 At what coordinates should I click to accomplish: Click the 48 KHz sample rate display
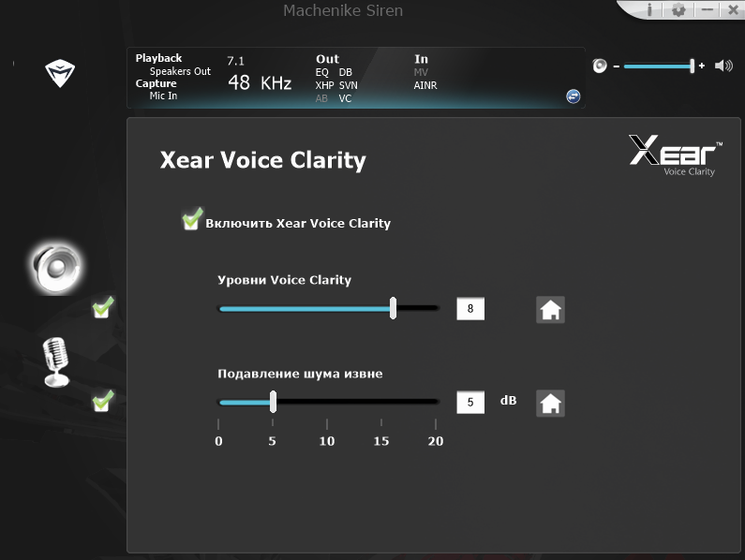click(x=260, y=82)
